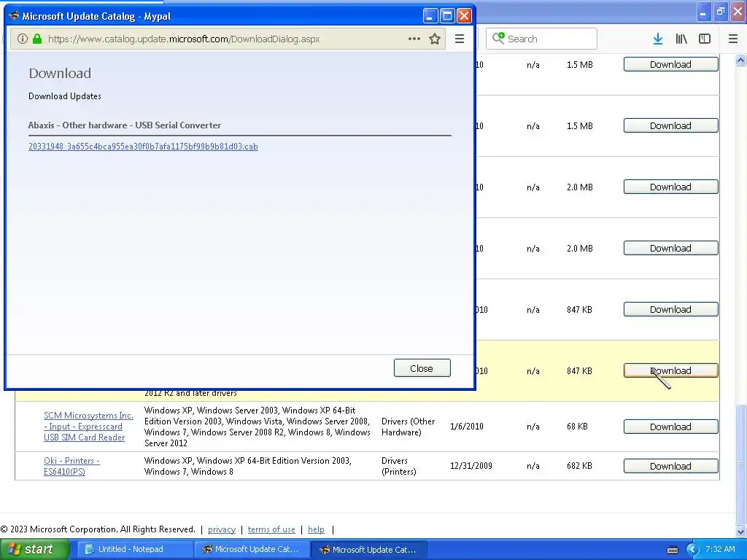The height and width of the screenshot is (560, 747).
Task: Click the Windows start button
Action: coord(34,550)
